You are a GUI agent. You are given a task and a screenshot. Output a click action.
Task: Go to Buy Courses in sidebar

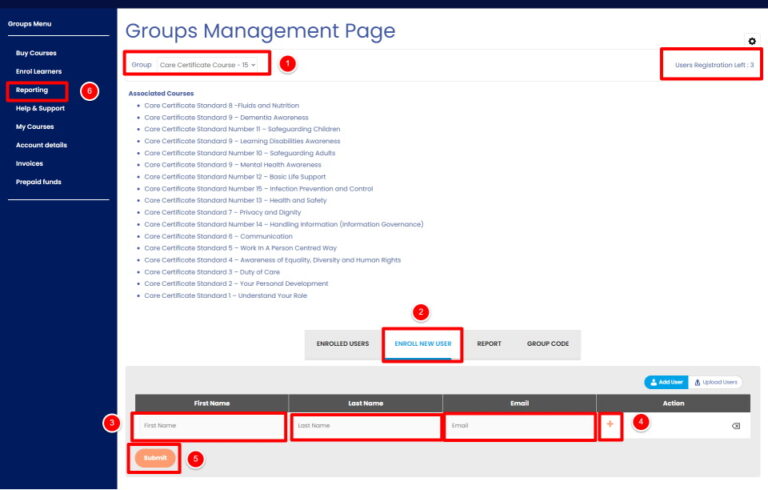pos(36,52)
